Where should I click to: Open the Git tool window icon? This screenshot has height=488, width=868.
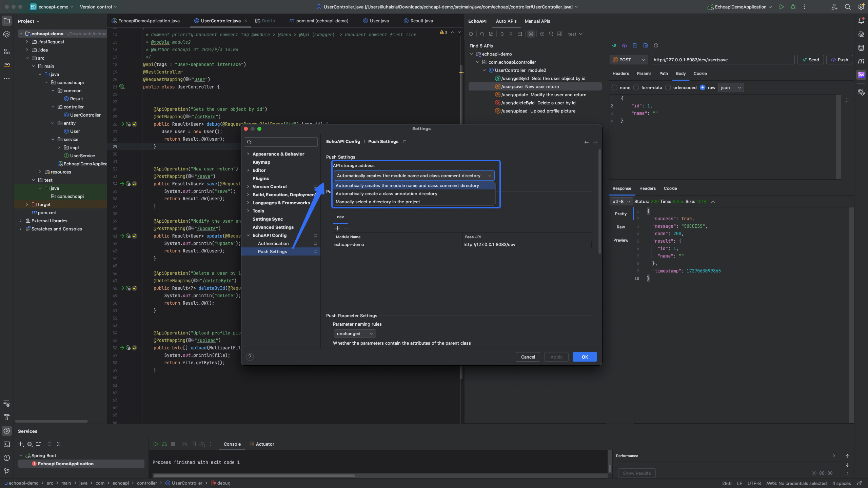[7, 471]
